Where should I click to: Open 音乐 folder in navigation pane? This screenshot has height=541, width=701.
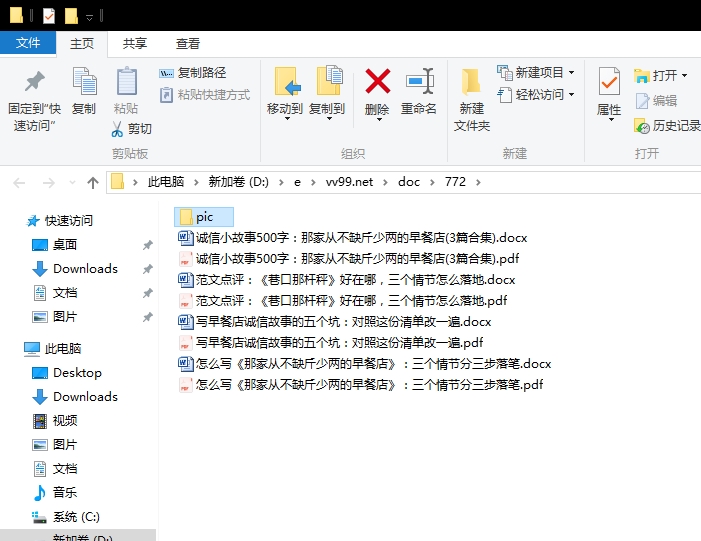coord(55,492)
